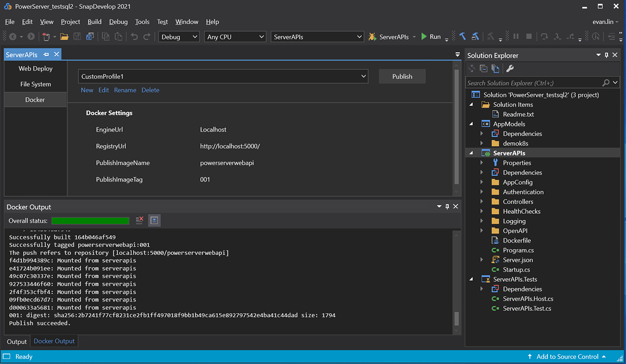Toggle auto-scroll button in Docker Output
This screenshot has width=626, height=364.
click(154, 220)
